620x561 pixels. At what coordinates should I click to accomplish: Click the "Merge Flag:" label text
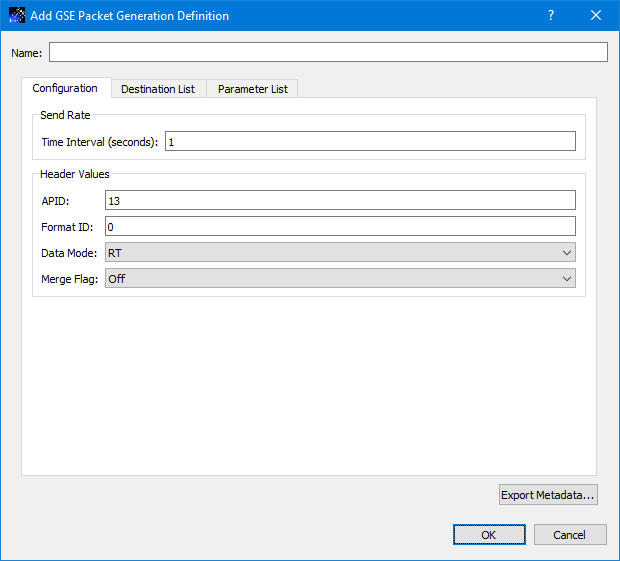point(70,279)
